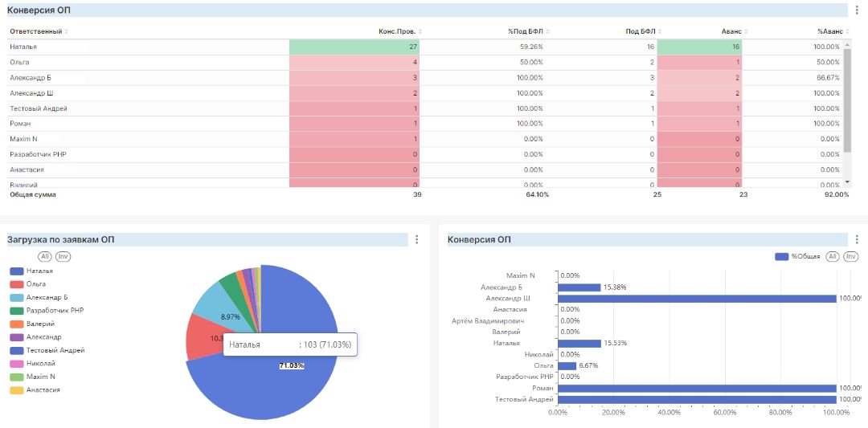
Task: Open the Загрузка по заявкам ОП kebab menu
Action: coord(417,239)
